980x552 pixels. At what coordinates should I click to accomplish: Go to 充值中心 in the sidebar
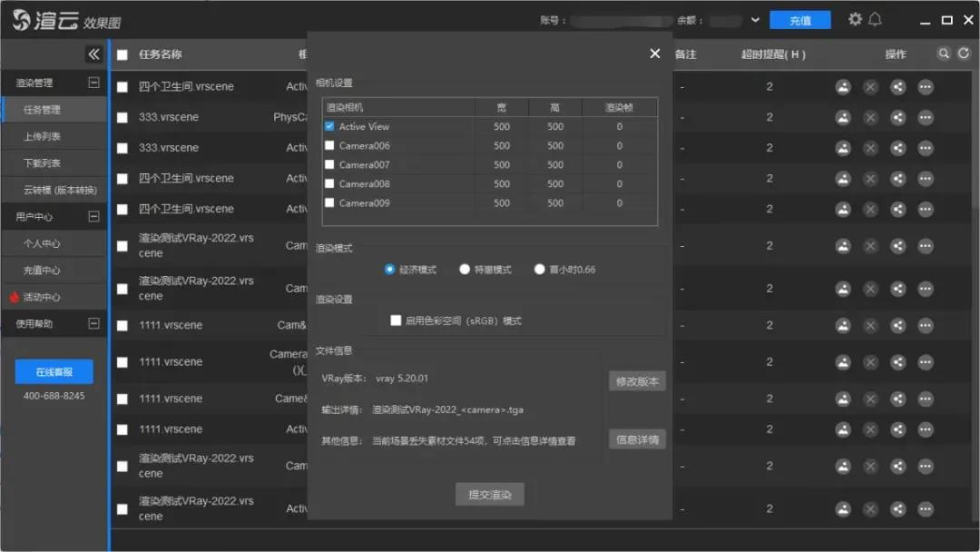43,271
